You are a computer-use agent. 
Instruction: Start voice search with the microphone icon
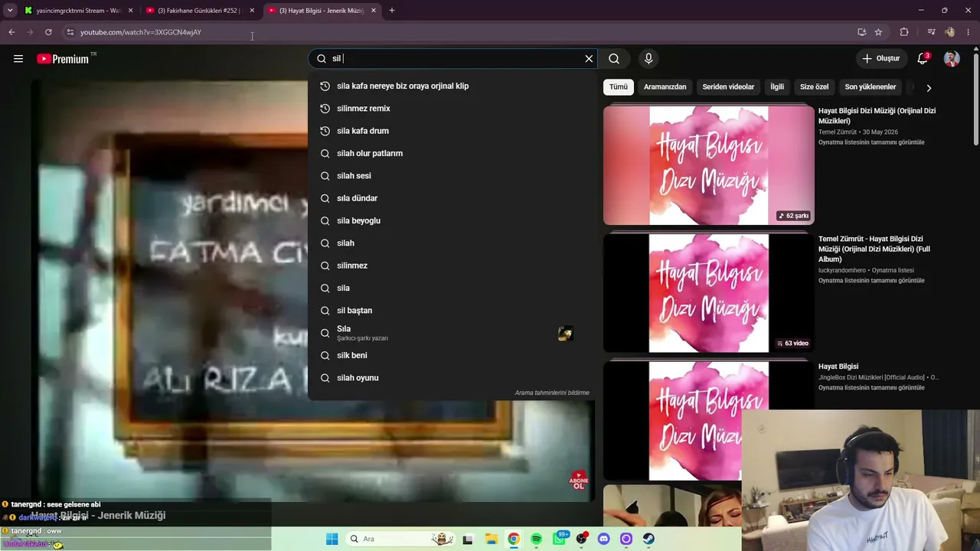648,59
